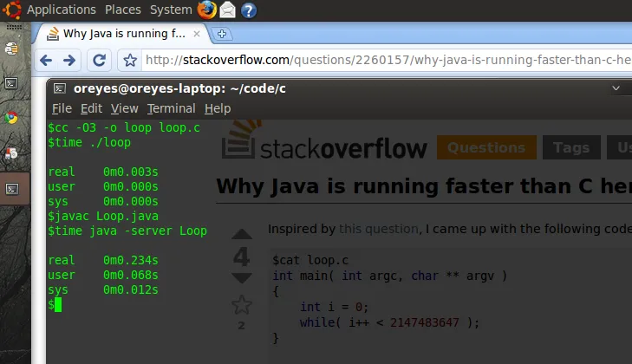The width and height of the screenshot is (632, 364).
Task: Open a new browser tab
Action: tap(222, 34)
